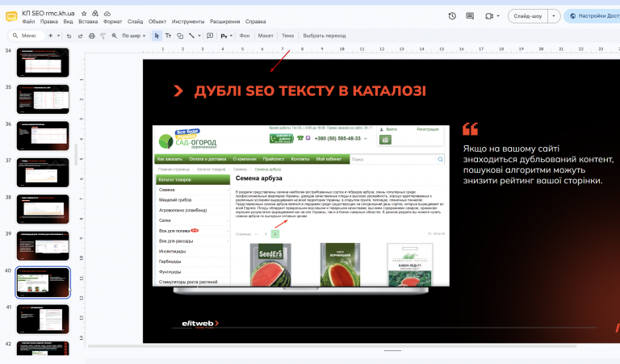Click Выбрать переход transition button

tap(325, 36)
